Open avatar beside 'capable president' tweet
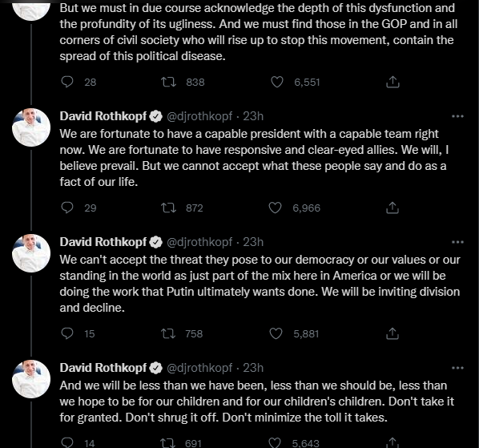 pos(31,127)
